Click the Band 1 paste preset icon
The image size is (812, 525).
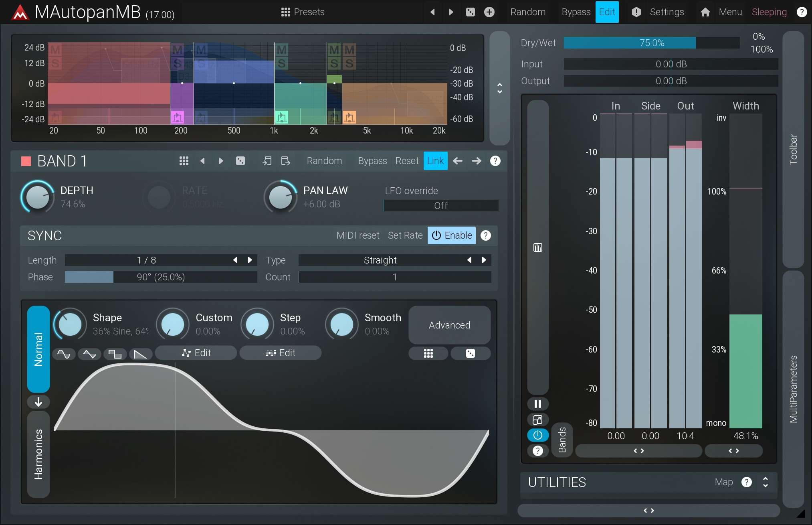coord(285,161)
